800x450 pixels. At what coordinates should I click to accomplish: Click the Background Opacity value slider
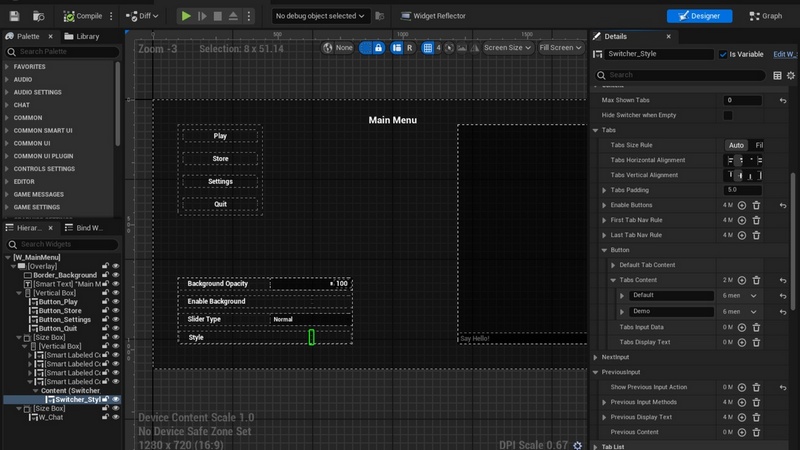click(310, 284)
